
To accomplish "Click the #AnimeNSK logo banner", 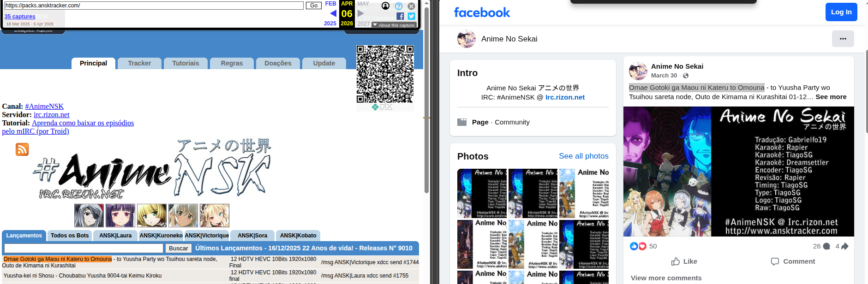I will tap(152, 169).
